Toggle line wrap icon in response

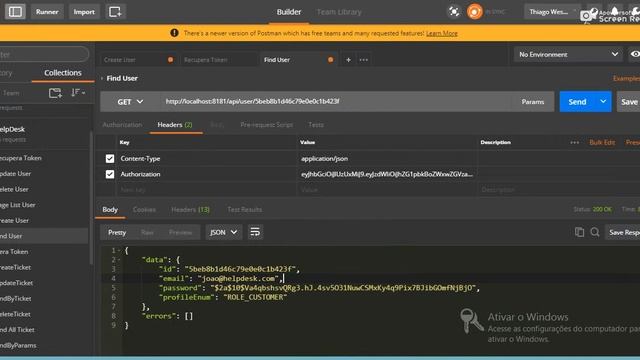pos(255,232)
